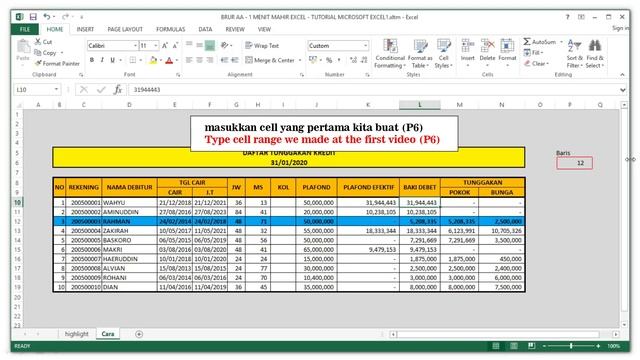
Task: Decrease font size with the smaller A
Action: [x=175, y=46]
